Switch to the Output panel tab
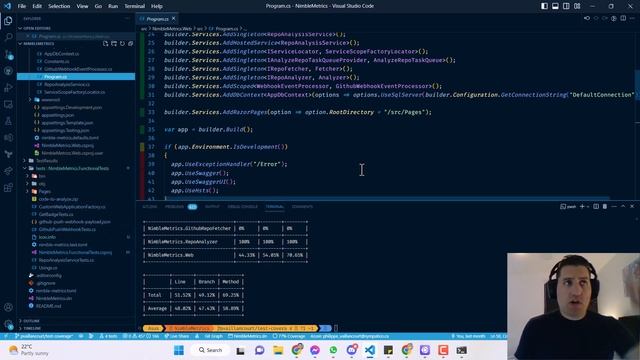The image size is (640, 360). 212,207
